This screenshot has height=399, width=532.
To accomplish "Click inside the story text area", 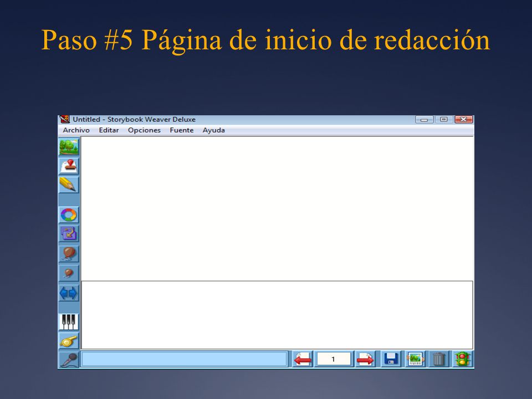I will click(x=277, y=315).
